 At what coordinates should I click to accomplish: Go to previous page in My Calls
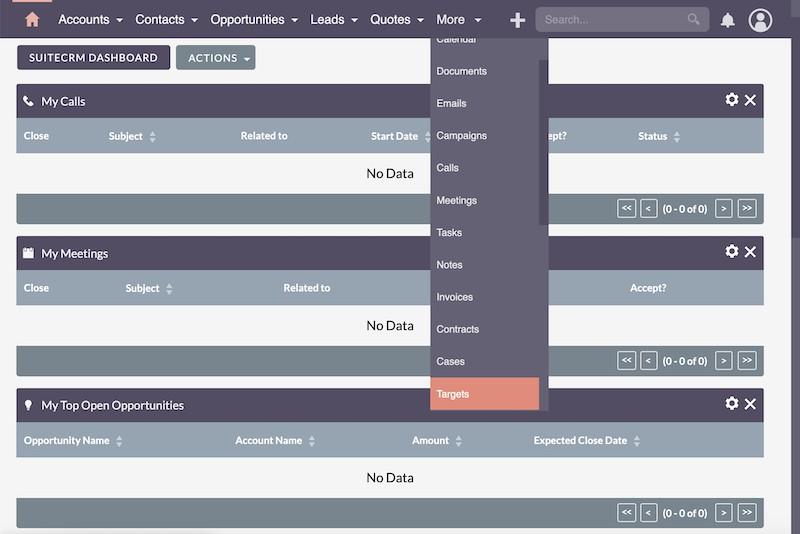648,208
